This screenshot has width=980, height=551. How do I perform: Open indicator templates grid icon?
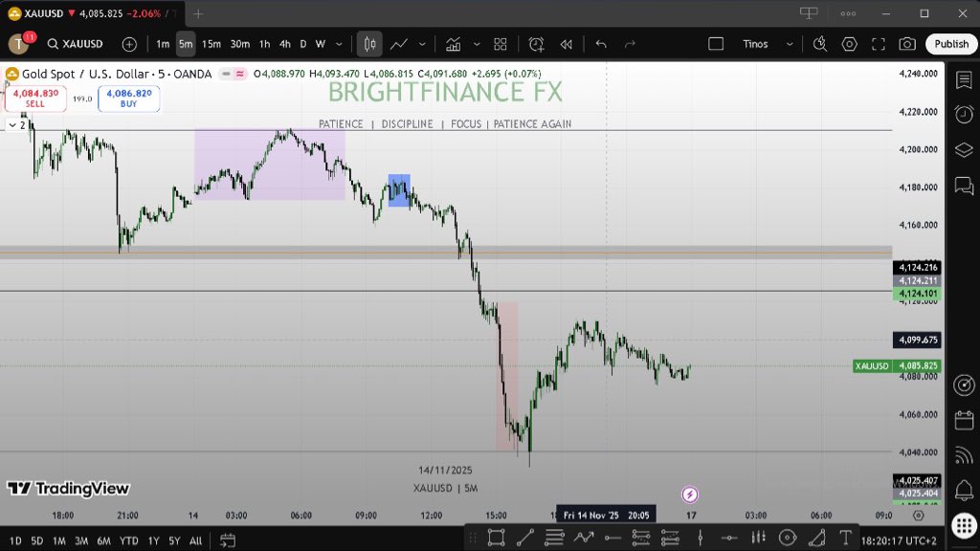[x=500, y=44]
